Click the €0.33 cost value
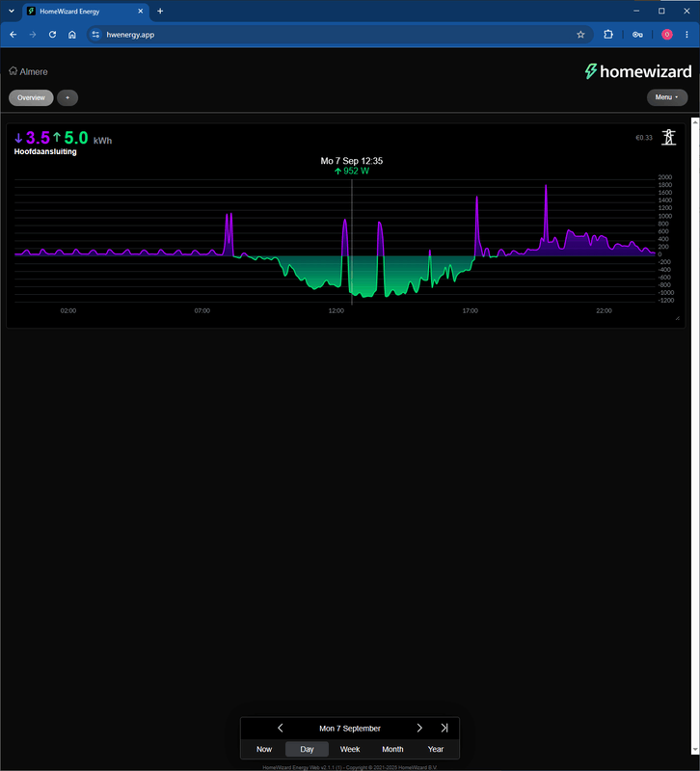This screenshot has width=700, height=771. pyautogui.click(x=644, y=138)
